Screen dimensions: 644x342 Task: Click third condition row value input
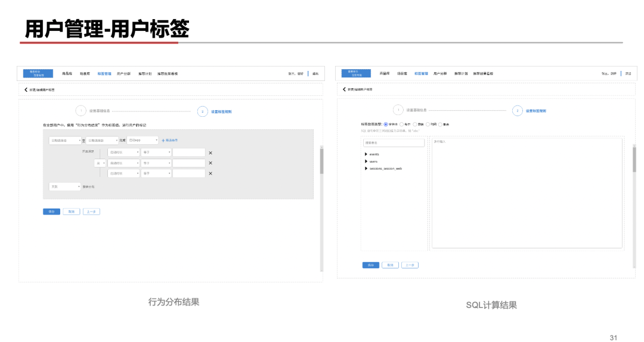click(189, 173)
